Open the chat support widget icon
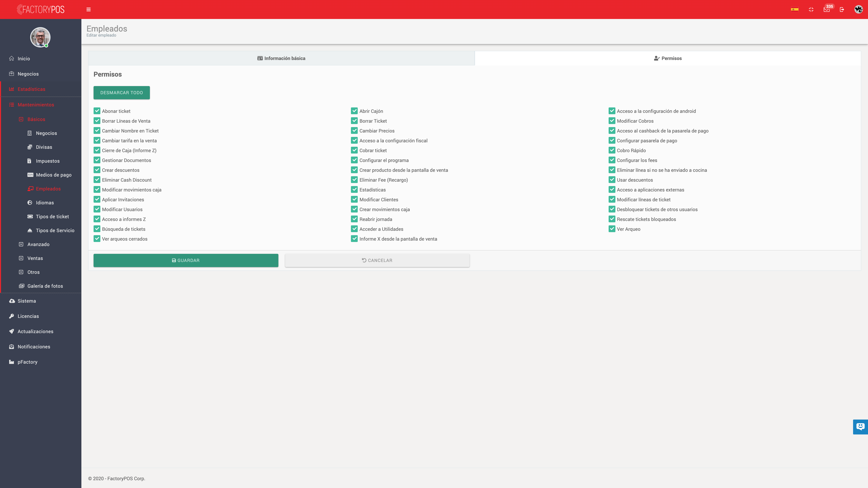Screen dimensions: 868x488 point(860,427)
